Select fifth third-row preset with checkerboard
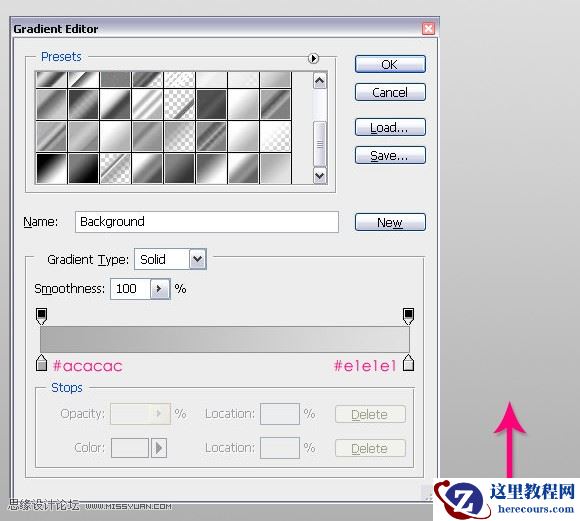Screen dimensions: 580x521 pyautogui.click(x=179, y=137)
